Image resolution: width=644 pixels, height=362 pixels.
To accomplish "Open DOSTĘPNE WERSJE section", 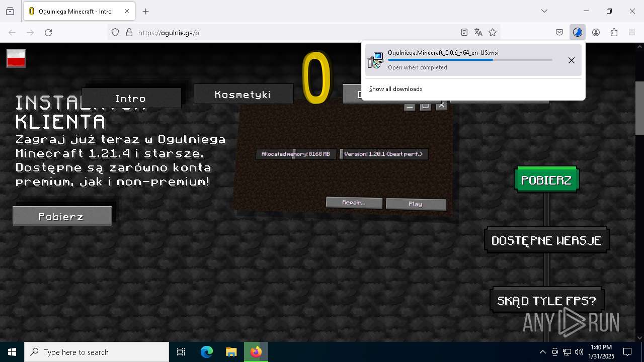I will coord(547,240).
